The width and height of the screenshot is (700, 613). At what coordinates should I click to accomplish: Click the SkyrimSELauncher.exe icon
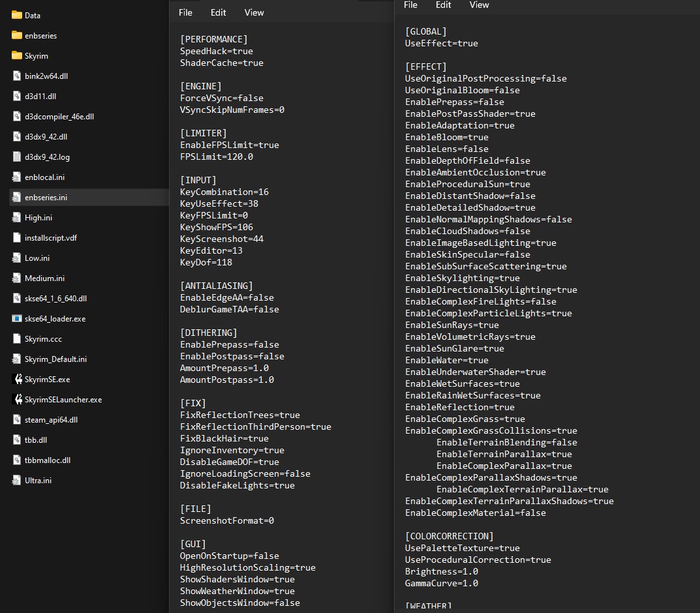click(x=17, y=399)
